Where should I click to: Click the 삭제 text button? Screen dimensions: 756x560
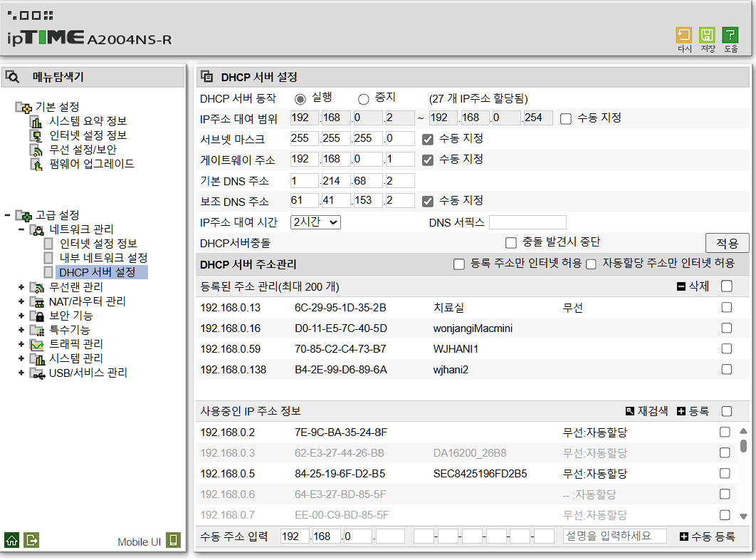click(698, 286)
